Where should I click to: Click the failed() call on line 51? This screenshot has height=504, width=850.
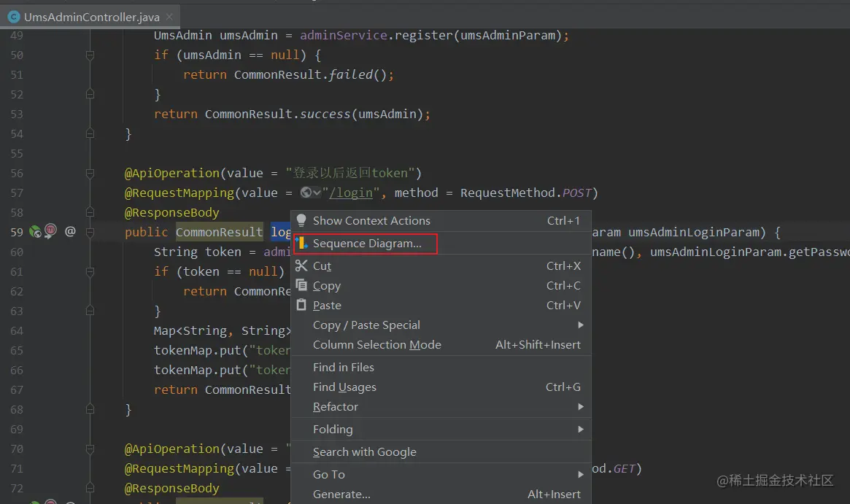pyautogui.click(x=358, y=74)
